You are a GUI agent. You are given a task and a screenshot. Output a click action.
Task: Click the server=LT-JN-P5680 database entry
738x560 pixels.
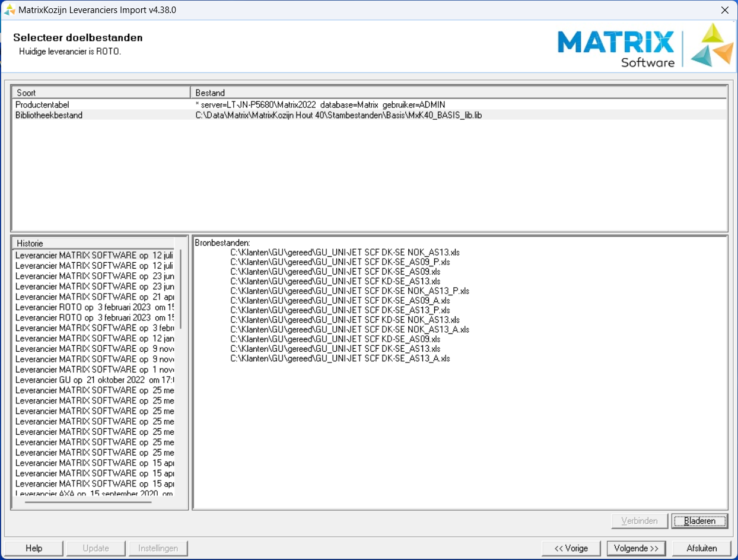point(320,105)
